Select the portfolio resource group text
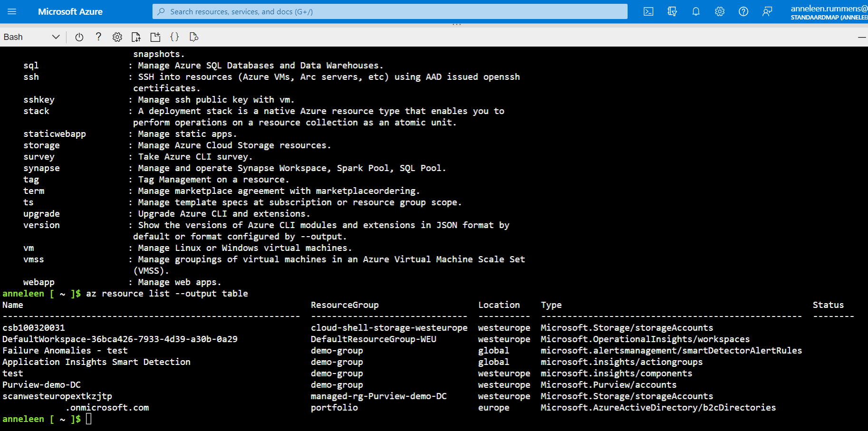Viewport: 868px width, 431px height. (334, 408)
